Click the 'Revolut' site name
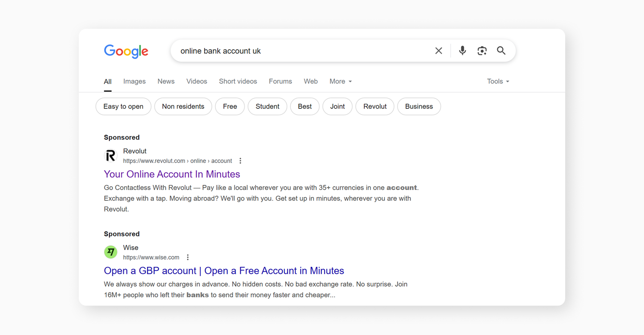Screen dimensions: 644x335 (135, 151)
